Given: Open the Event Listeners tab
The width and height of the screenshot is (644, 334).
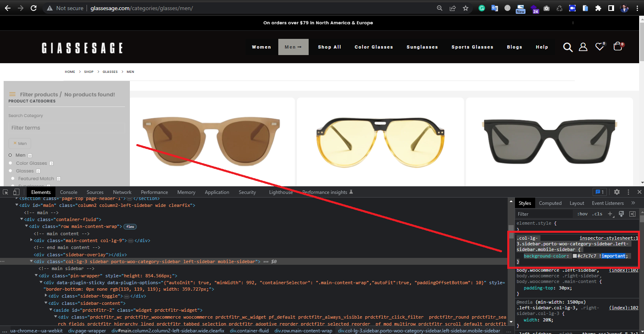Looking at the screenshot, I should pos(608,203).
